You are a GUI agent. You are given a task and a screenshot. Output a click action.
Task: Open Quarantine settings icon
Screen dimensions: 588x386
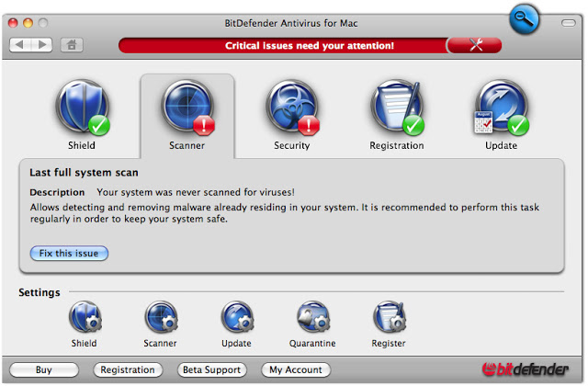(313, 317)
